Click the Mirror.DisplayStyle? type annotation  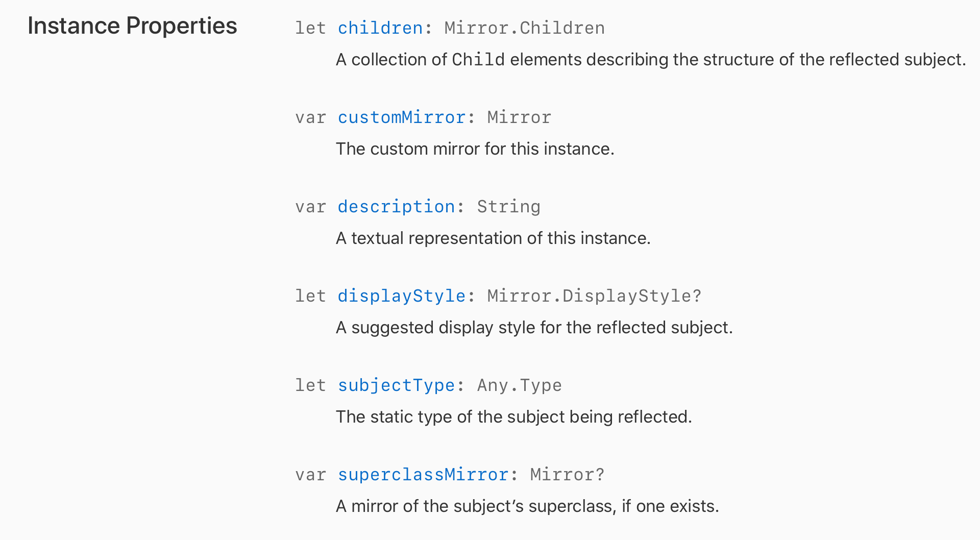coord(595,296)
